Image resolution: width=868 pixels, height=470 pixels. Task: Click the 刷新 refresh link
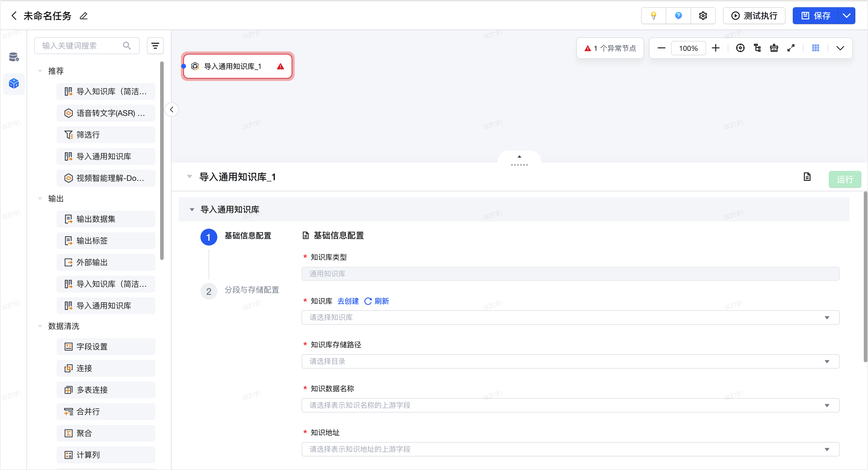click(377, 301)
